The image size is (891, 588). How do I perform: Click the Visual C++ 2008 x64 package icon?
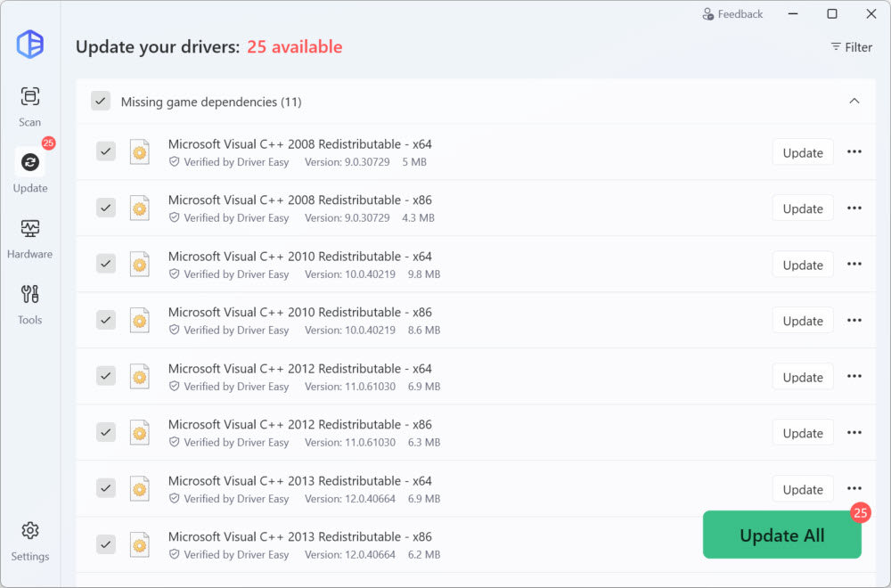click(x=139, y=152)
